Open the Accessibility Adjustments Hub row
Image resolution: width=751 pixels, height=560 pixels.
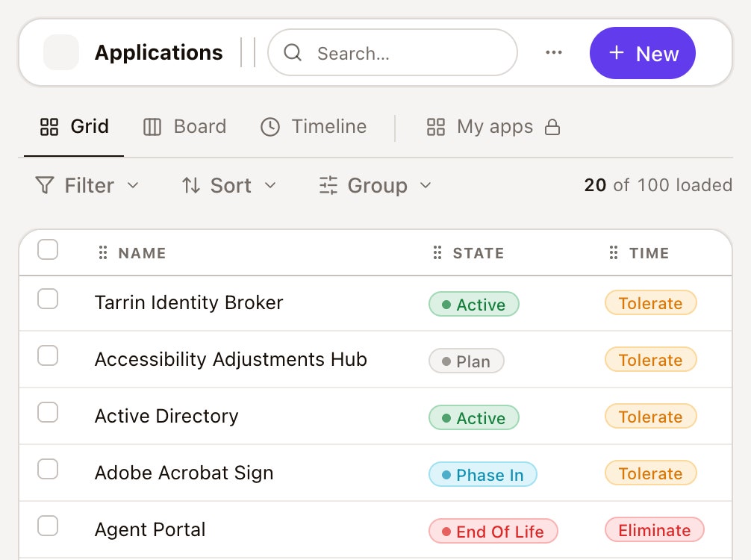coord(375,359)
